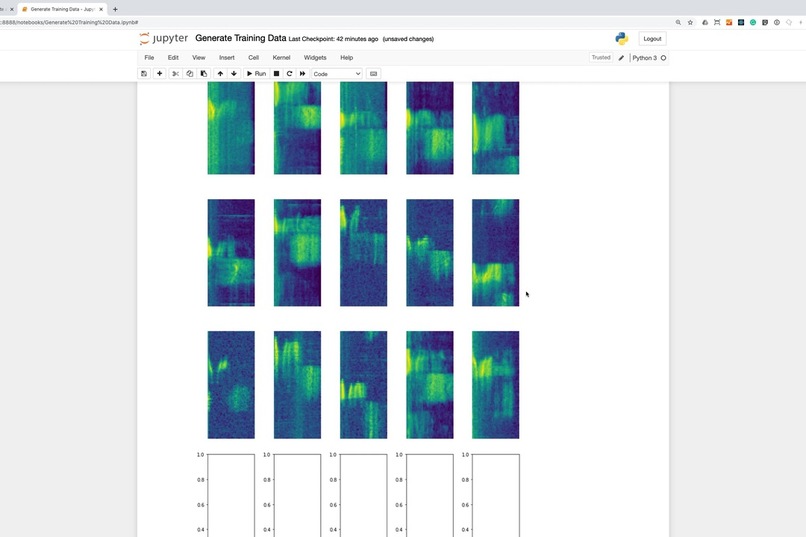This screenshot has height=537, width=806.
Task: Open the File menu
Action: click(x=149, y=58)
